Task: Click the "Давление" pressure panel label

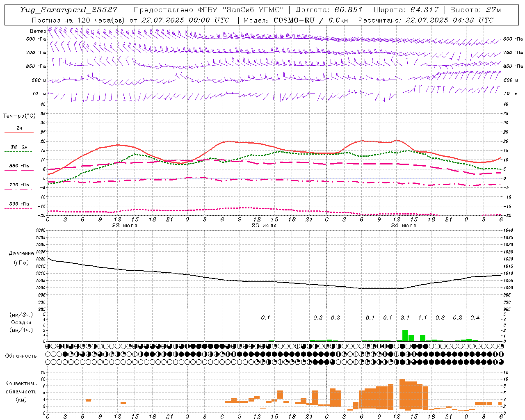Action: coord(21,253)
